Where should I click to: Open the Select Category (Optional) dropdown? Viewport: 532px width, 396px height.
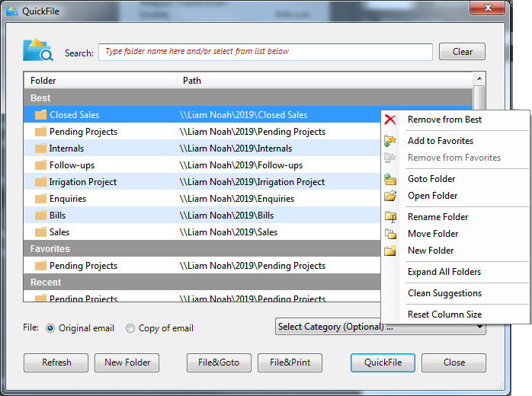point(380,327)
